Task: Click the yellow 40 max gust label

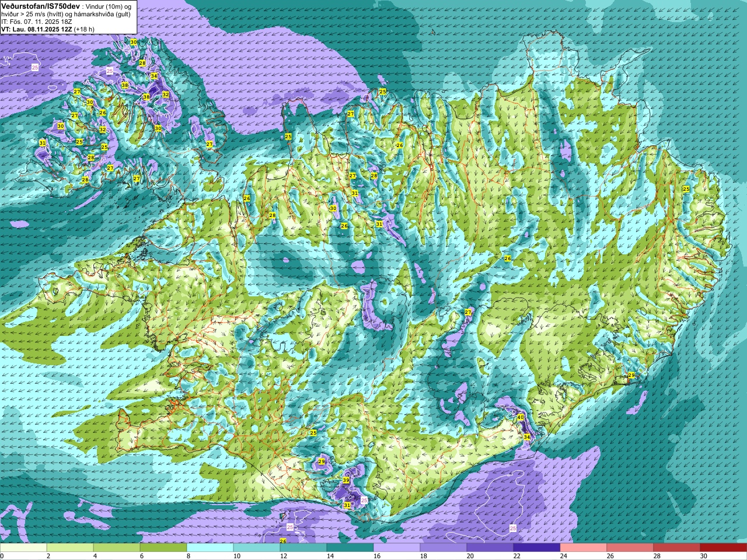Action: point(520,417)
